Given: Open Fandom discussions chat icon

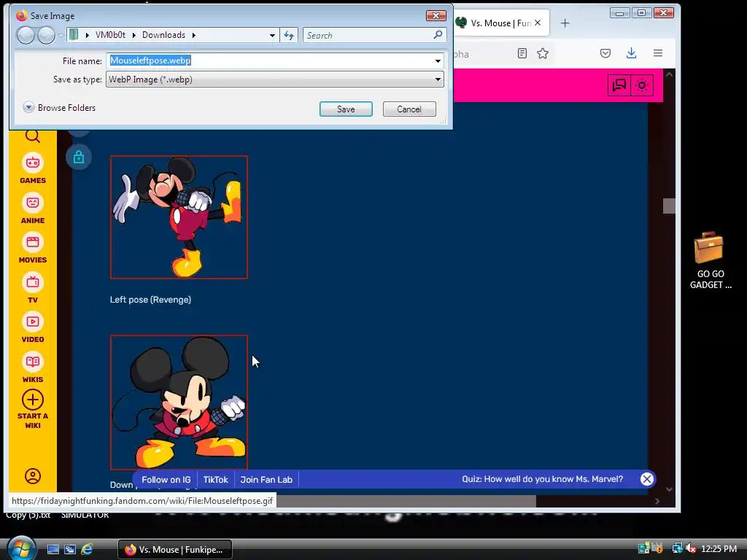Looking at the screenshot, I should pyautogui.click(x=619, y=85).
